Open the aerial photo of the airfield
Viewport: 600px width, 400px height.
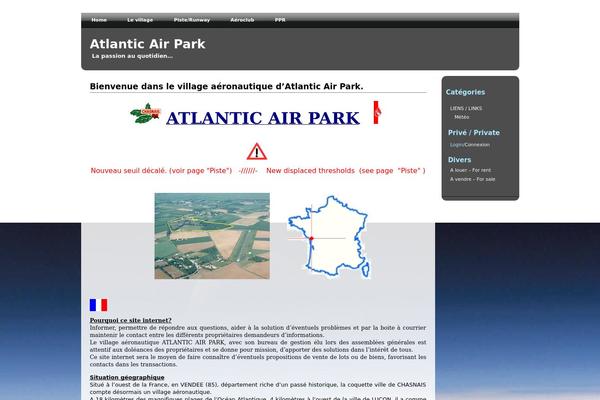click(212, 236)
